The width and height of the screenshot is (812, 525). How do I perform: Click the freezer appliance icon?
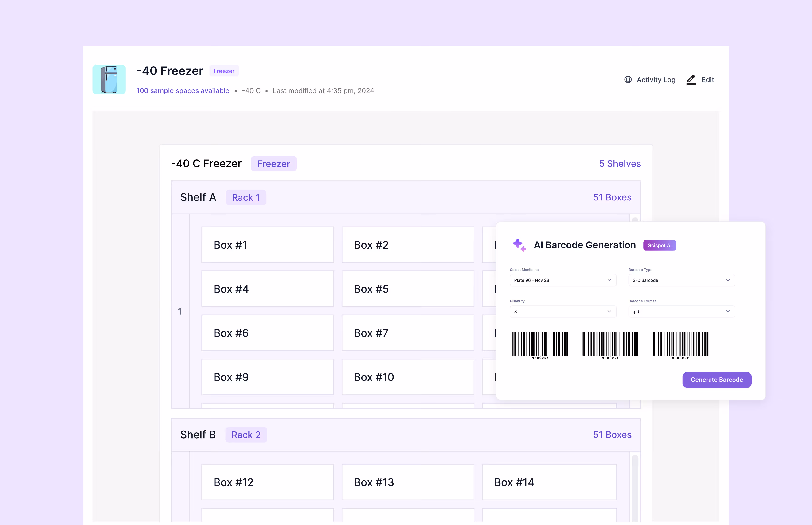109,79
